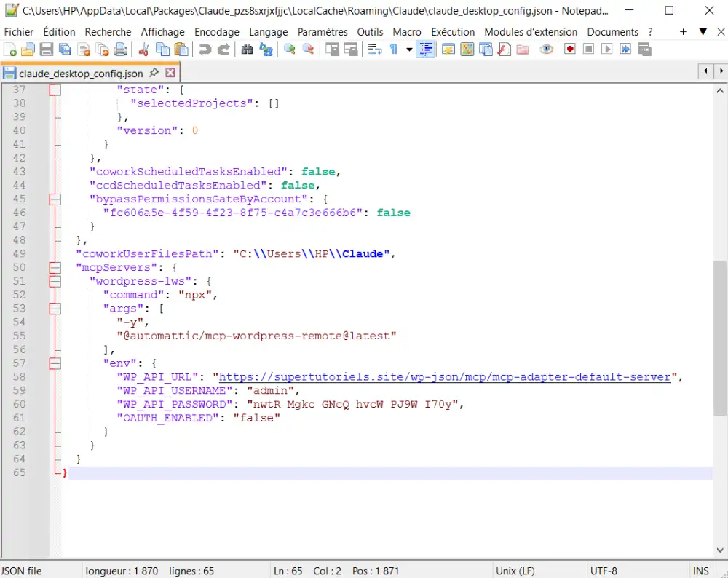Toggle synchronized horizontal scrolling
The width and height of the screenshot is (728, 578).
[x=351, y=50]
